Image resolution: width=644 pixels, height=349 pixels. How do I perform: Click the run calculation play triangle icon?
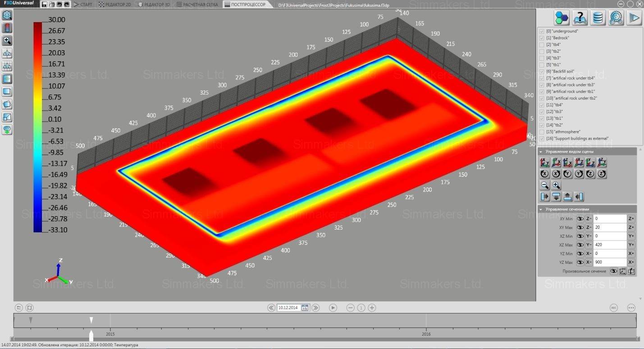tap(634, 18)
